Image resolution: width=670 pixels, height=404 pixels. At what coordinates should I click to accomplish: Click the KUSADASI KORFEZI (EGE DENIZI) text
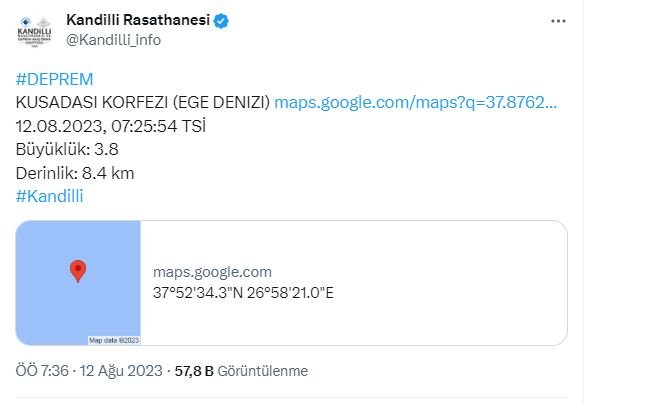click(x=143, y=102)
